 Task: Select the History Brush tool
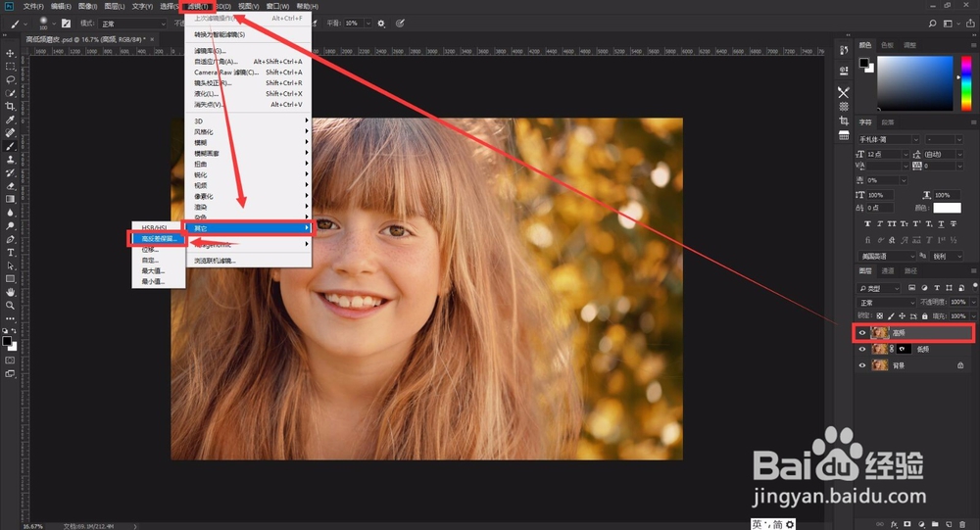click(x=10, y=172)
